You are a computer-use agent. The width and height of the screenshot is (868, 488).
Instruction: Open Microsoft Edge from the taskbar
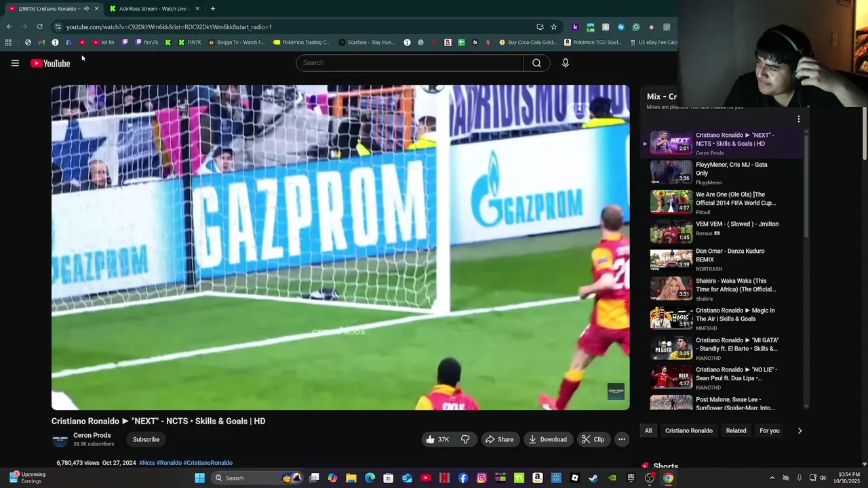370,478
